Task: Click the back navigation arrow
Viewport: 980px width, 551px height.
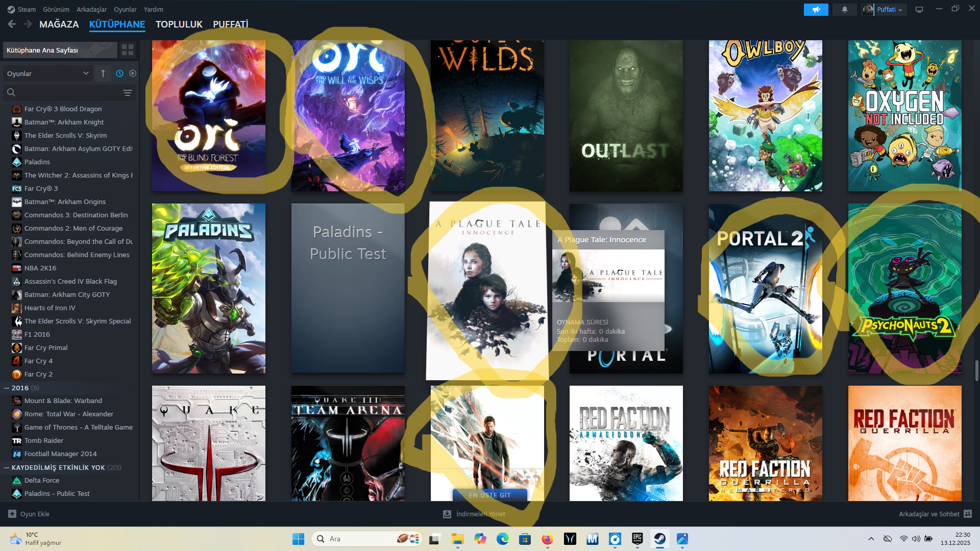Action: 12,24
